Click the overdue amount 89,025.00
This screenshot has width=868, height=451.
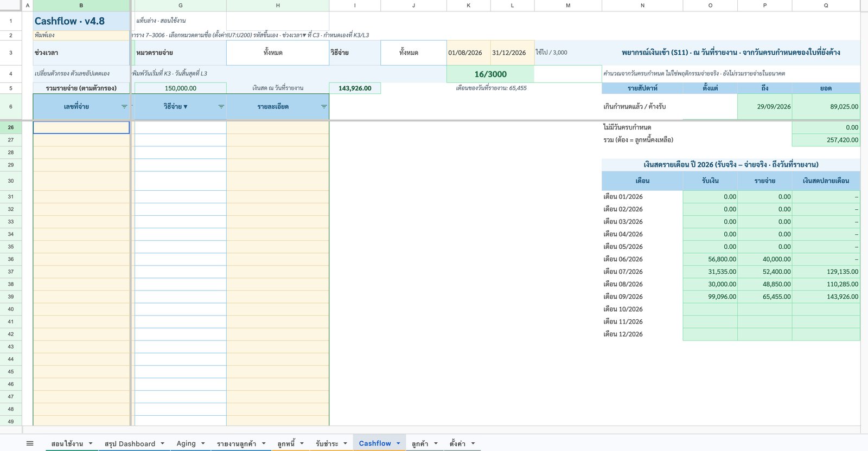826,107
